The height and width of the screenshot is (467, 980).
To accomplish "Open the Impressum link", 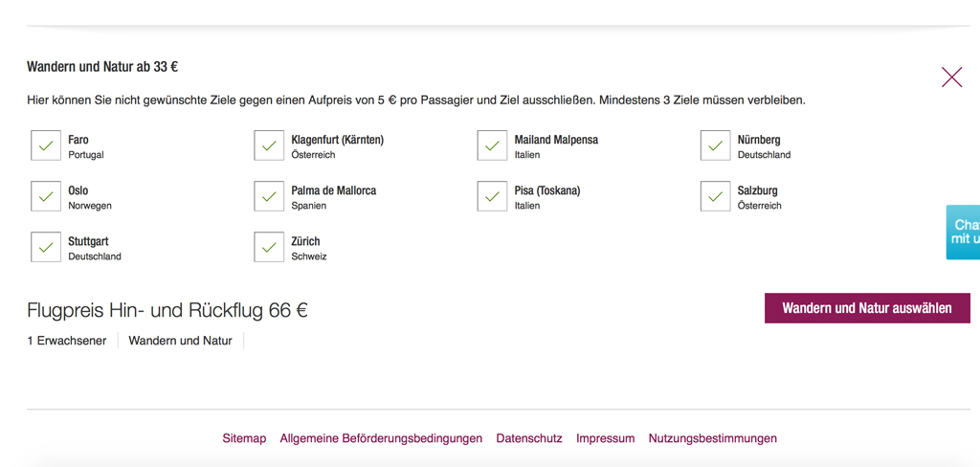I will coord(605,438).
